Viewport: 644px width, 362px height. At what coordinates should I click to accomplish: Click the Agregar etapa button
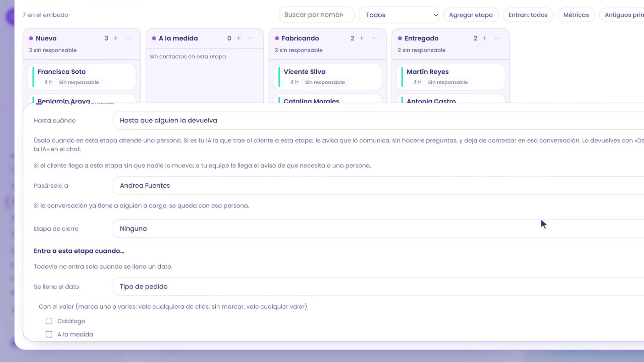471,15
